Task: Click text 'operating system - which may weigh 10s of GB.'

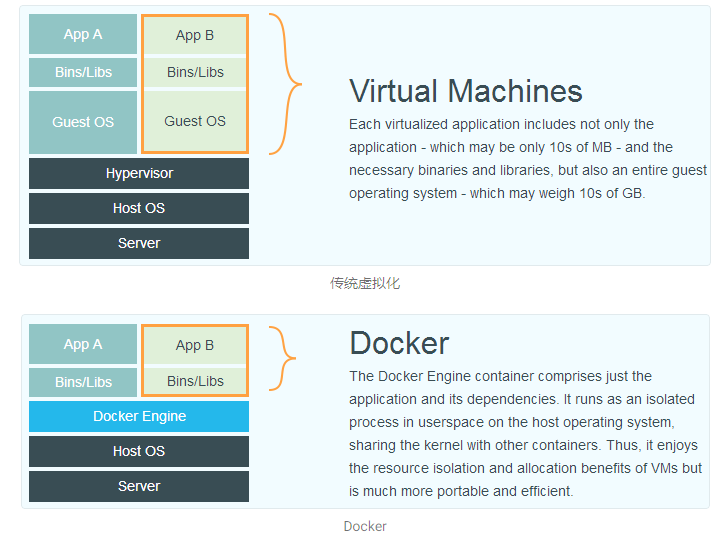Action: (x=497, y=194)
